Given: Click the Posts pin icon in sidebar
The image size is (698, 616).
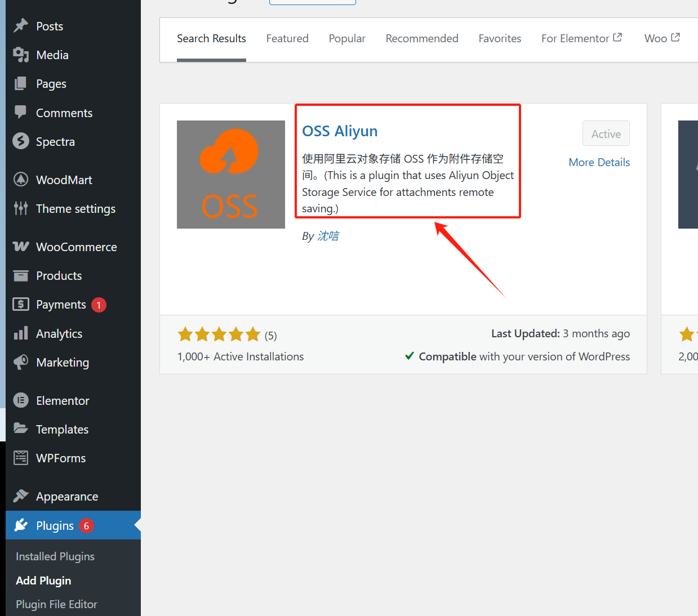Looking at the screenshot, I should pyautogui.click(x=21, y=26).
